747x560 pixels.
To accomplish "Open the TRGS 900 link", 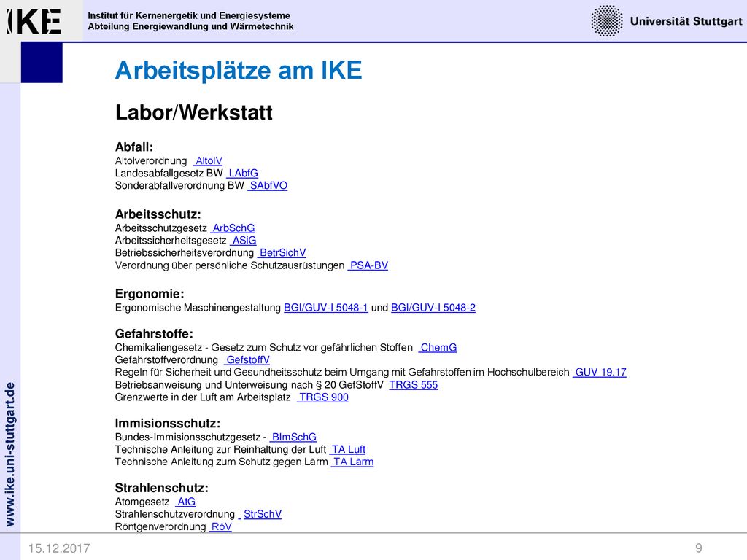I will coord(322,397).
